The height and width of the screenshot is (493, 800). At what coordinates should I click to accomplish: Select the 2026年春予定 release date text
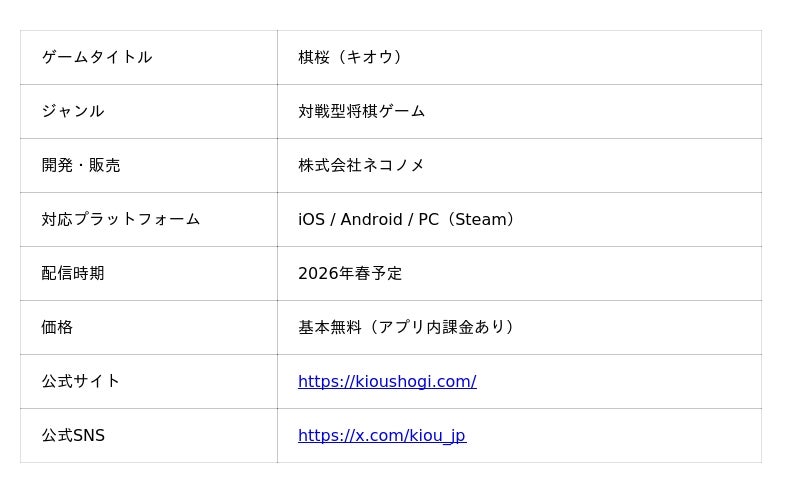350,273
